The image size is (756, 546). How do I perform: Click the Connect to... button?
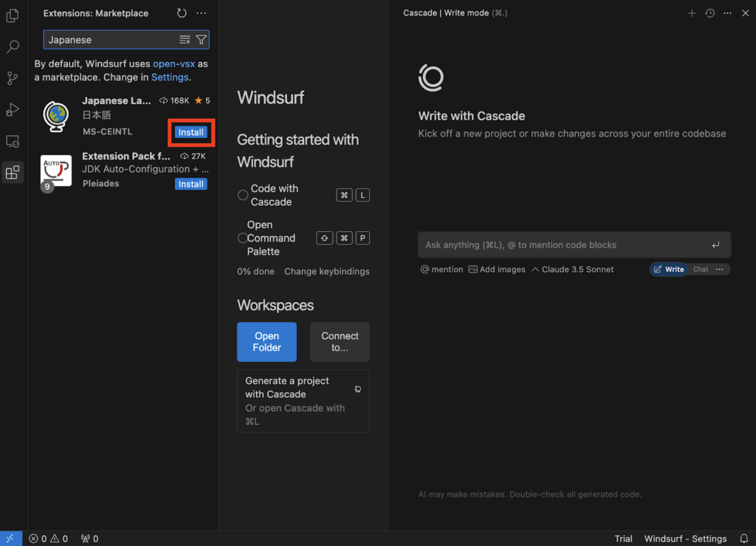point(340,342)
